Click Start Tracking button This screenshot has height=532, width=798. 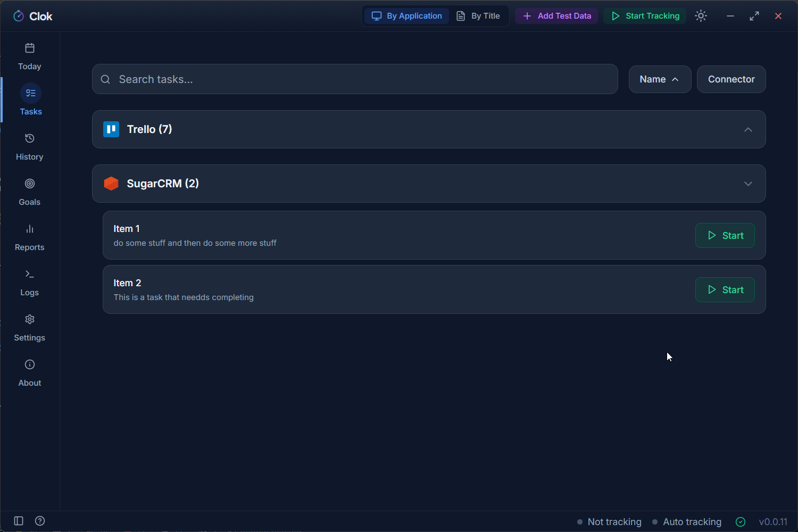tap(645, 16)
